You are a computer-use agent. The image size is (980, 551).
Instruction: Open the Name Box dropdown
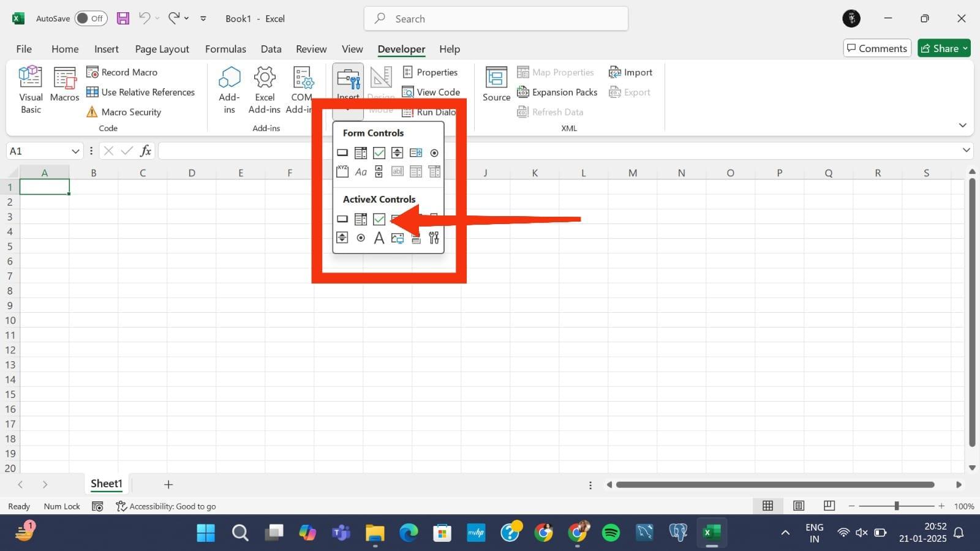tap(75, 151)
